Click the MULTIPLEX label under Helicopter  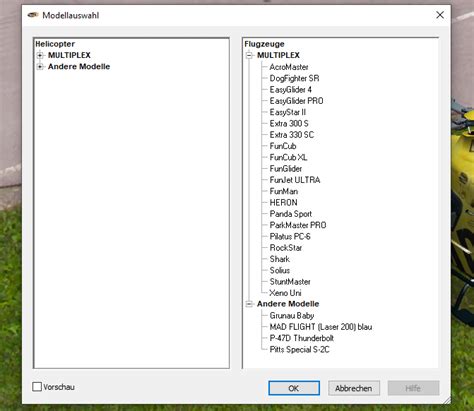point(69,55)
